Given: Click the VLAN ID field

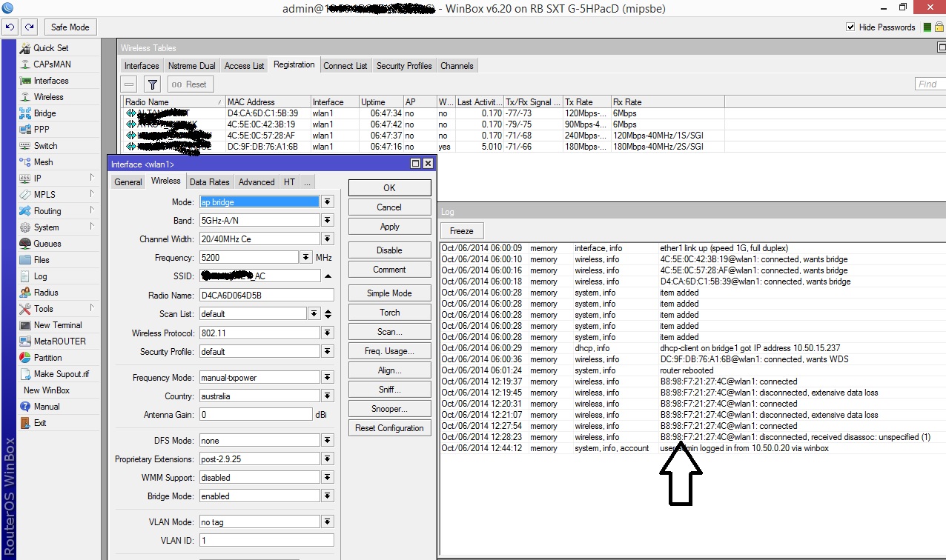Looking at the screenshot, I should click(266, 541).
